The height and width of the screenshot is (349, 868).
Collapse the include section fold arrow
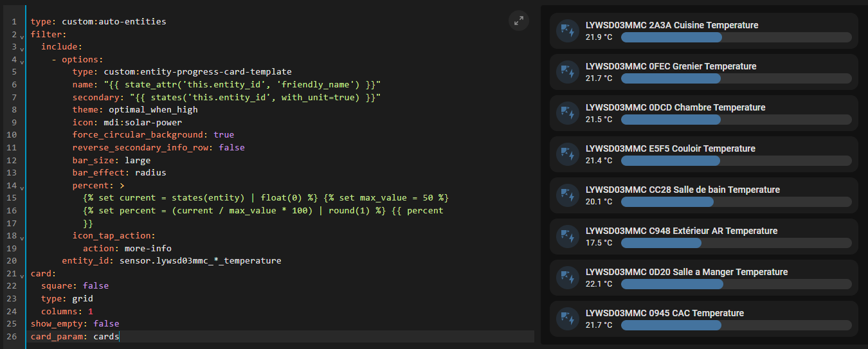coord(21,49)
